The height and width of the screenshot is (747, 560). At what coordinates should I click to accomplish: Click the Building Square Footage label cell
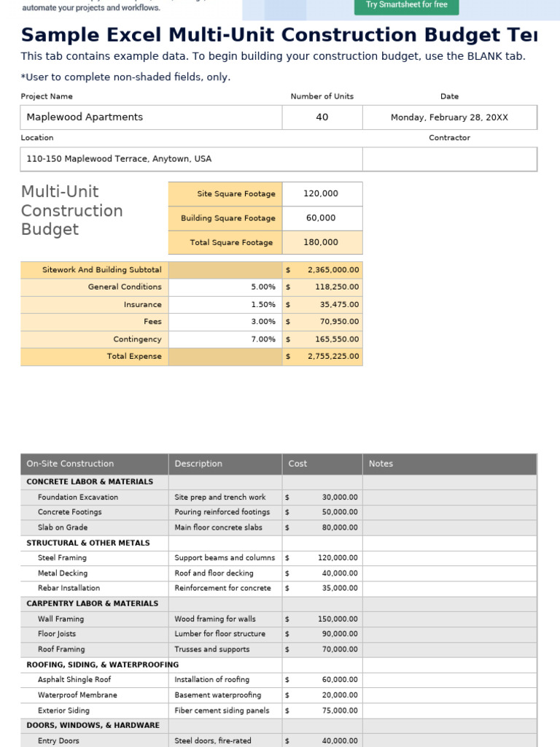(x=225, y=218)
